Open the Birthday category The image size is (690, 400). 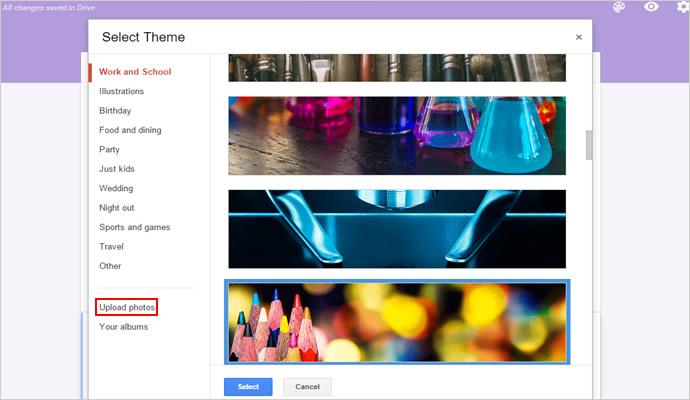click(x=115, y=110)
